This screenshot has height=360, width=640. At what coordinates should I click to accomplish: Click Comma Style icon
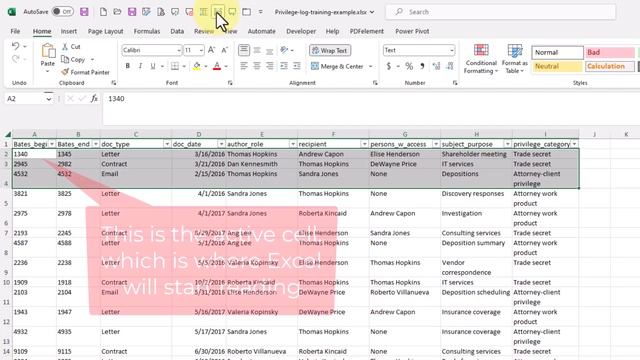422,66
